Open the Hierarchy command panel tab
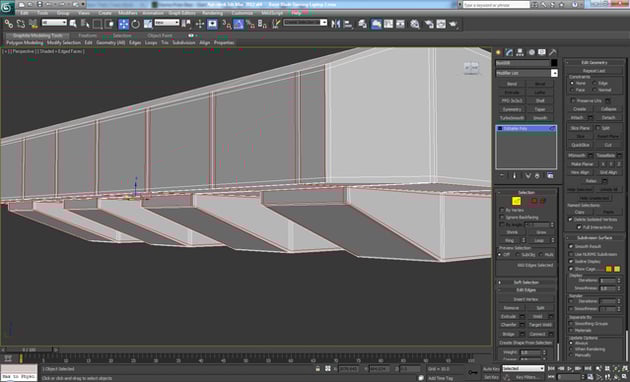This screenshot has width=630, height=382. pos(520,53)
